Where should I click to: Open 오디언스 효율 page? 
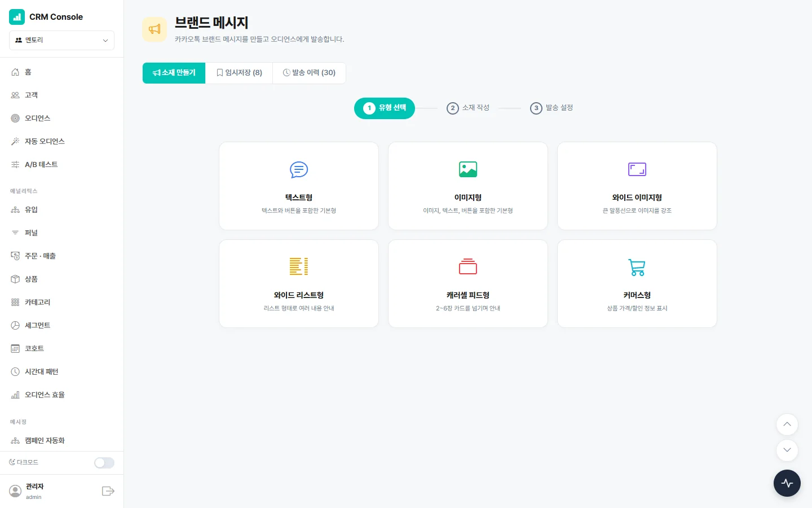(62, 395)
